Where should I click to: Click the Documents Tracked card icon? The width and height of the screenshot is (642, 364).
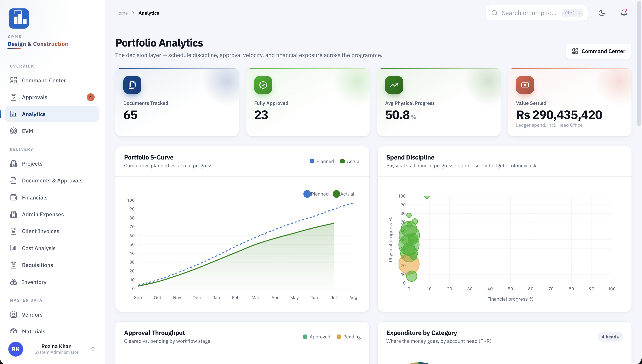[x=132, y=85]
